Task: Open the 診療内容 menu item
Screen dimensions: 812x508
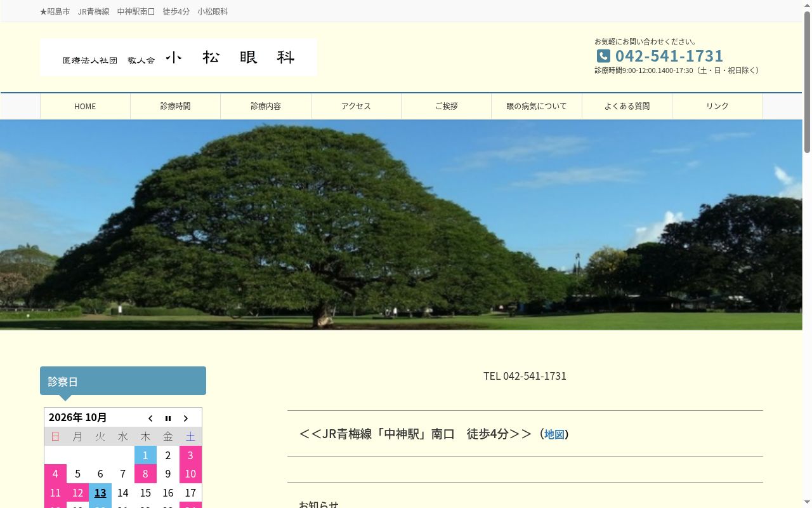Action: tap(266, 106)
